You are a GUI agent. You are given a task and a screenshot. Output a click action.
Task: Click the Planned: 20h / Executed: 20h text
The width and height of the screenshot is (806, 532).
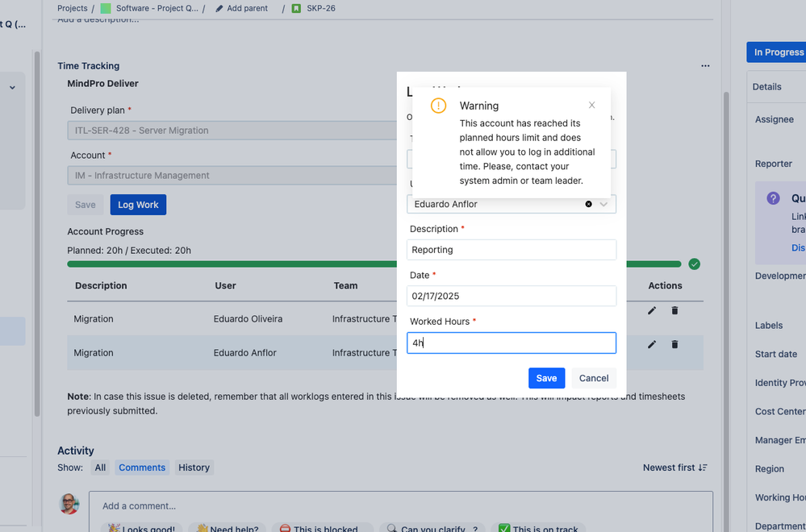pyautogui.click(x=129, y=251)
